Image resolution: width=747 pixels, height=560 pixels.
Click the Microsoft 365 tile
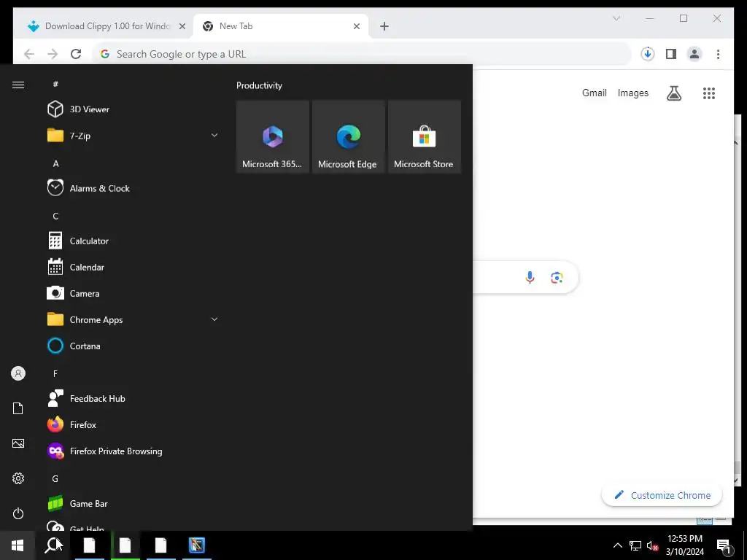(273, 136)
